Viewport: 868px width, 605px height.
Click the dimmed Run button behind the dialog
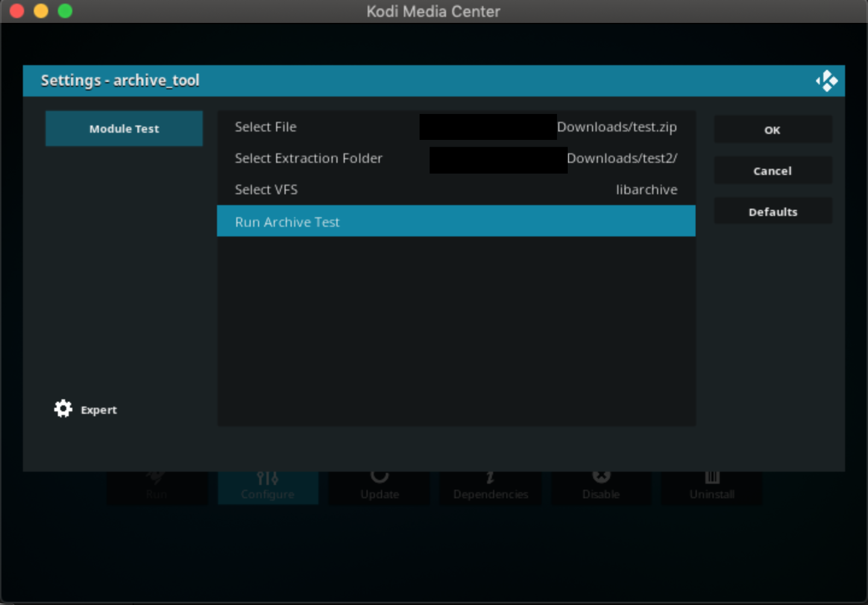[157, 487]
